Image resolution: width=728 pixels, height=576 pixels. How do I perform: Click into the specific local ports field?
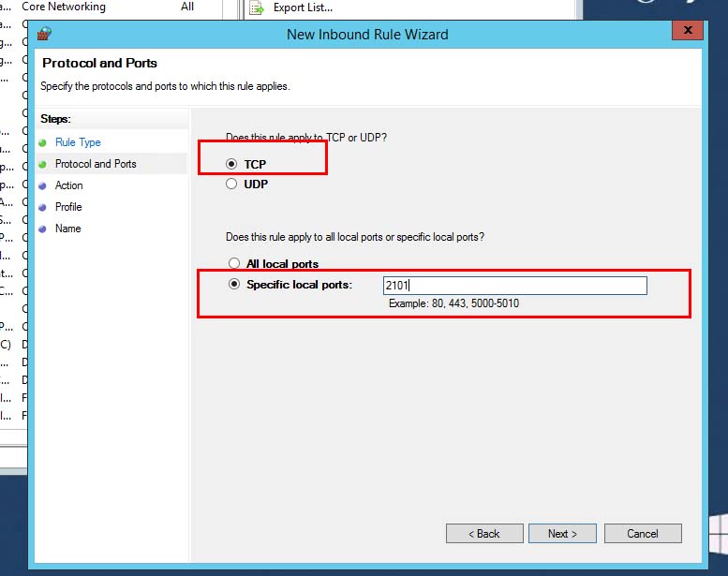point(514,286)
